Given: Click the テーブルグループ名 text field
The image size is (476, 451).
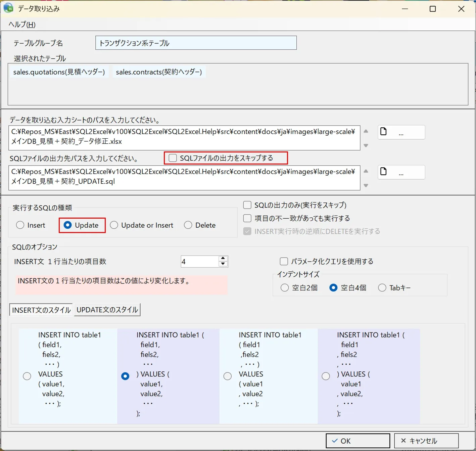Looking at the screenshot, I should point(196,43).
